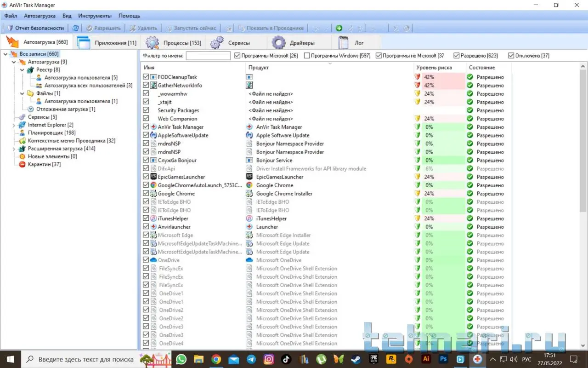Click the green status icon for GatherNetworkInfo
The image size is (588, 368).
[x=470, y=85]
